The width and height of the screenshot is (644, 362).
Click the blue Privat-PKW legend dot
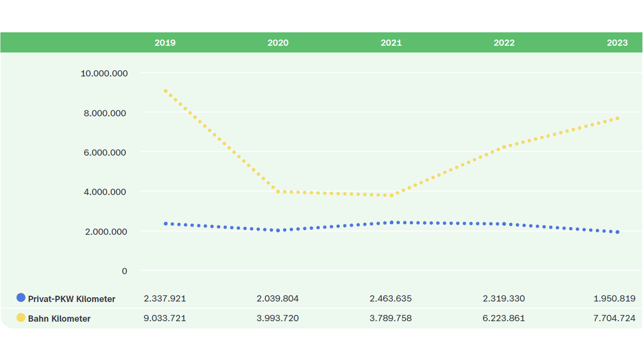[x=21, y=298]
